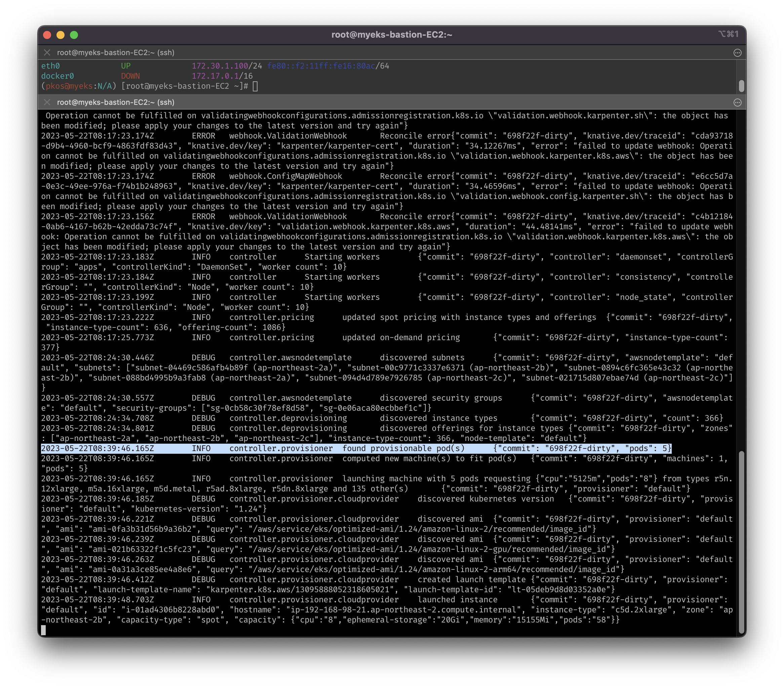Click the ⌥⌘1 window shortcut indicator
This screenshot has width=784, height=687.
tap(728, 34)
